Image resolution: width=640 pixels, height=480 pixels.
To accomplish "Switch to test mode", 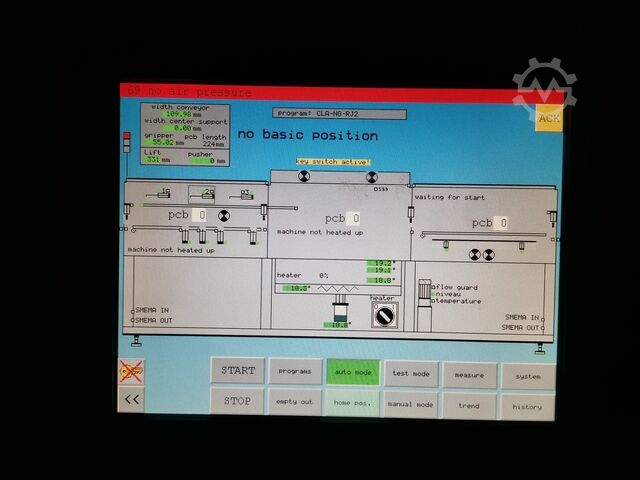I will point(411,373).
